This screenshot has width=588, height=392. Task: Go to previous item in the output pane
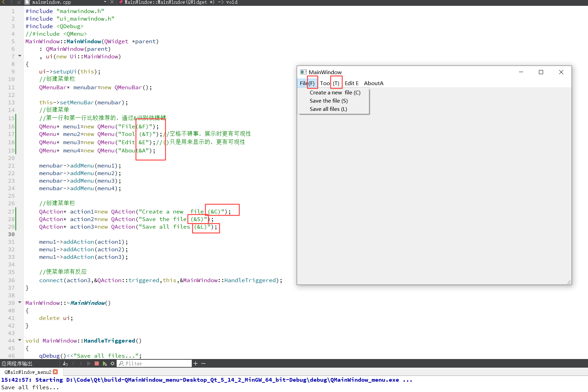click(x=73, y=364)
